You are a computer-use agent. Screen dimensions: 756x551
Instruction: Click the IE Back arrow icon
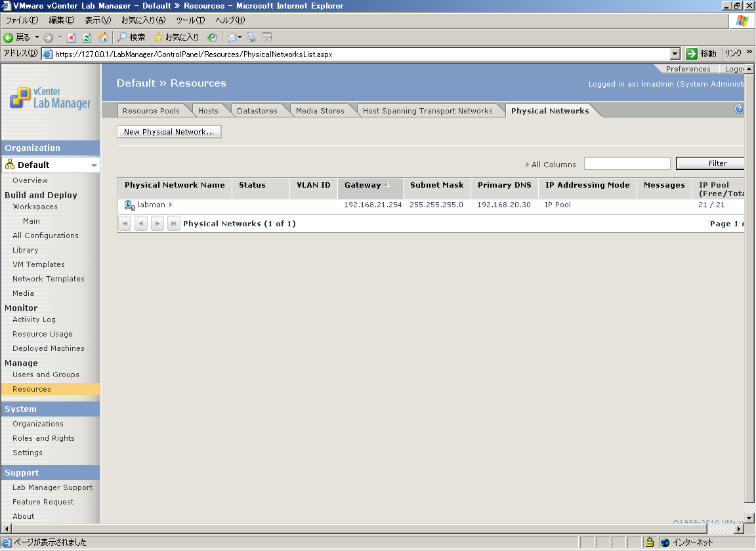9,37
